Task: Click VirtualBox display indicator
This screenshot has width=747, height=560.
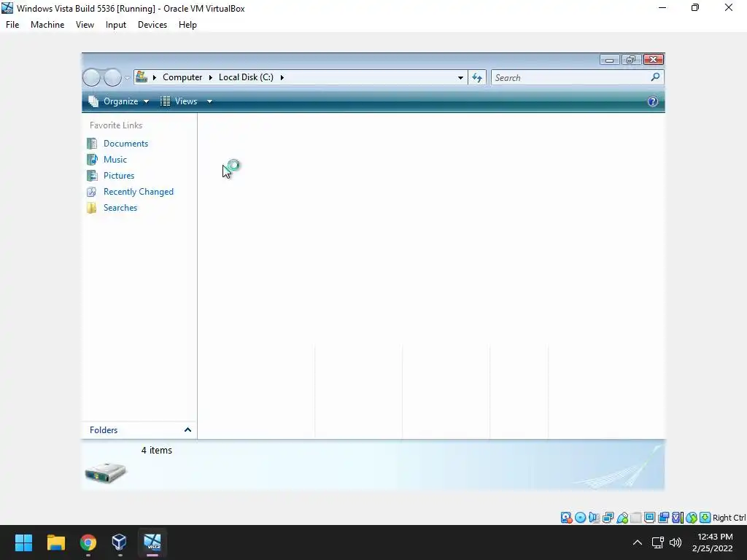Action: click(x=649, y=518)
